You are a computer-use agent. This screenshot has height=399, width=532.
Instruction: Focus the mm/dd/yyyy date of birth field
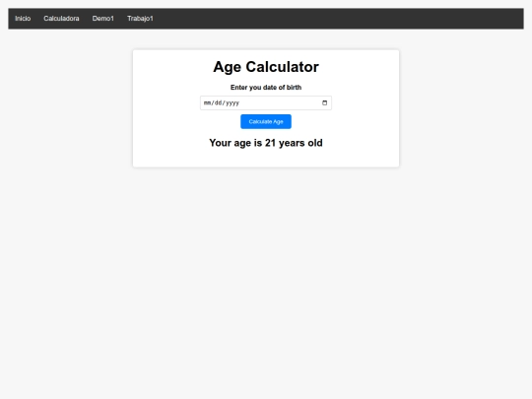[x=266, y=102]
